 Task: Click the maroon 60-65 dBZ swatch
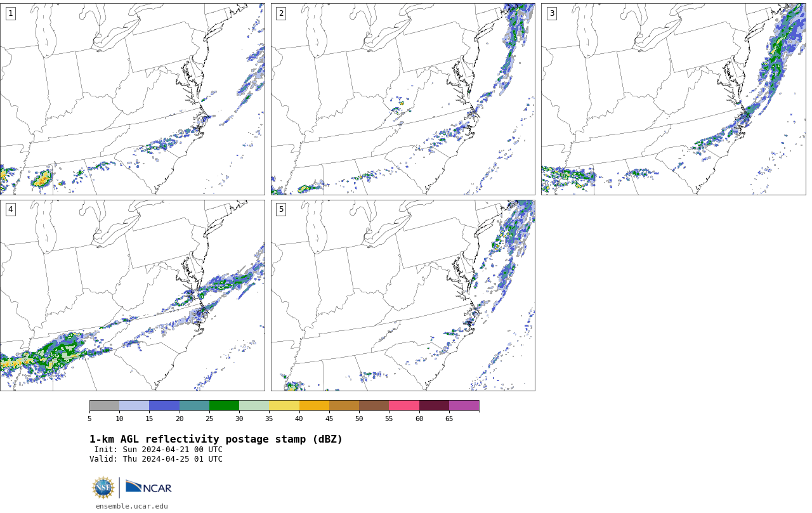click(x=434, y=406)
